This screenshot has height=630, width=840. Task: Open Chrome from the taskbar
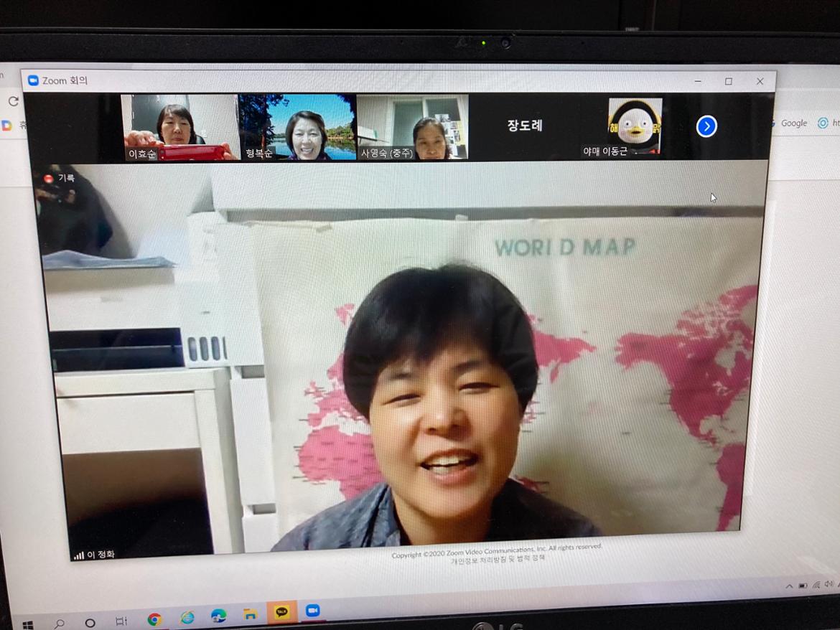pos(154,619)
